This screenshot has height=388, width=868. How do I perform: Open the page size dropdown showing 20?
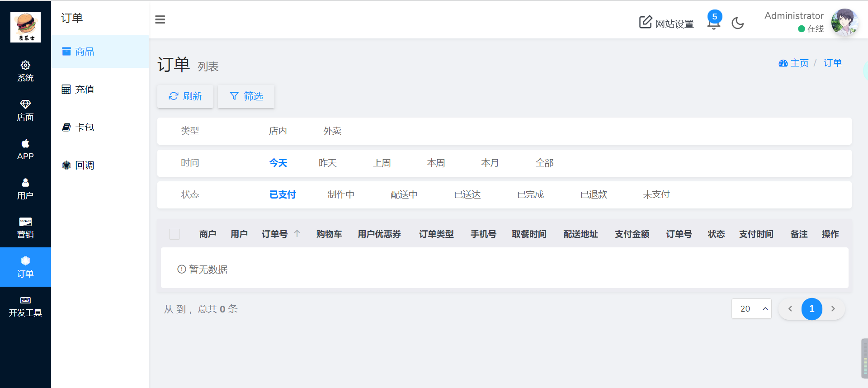point(751,309)
